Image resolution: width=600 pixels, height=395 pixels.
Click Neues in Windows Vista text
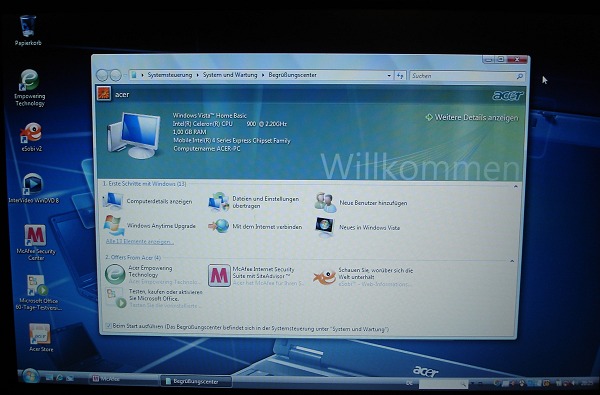click(x=370, y=227)
